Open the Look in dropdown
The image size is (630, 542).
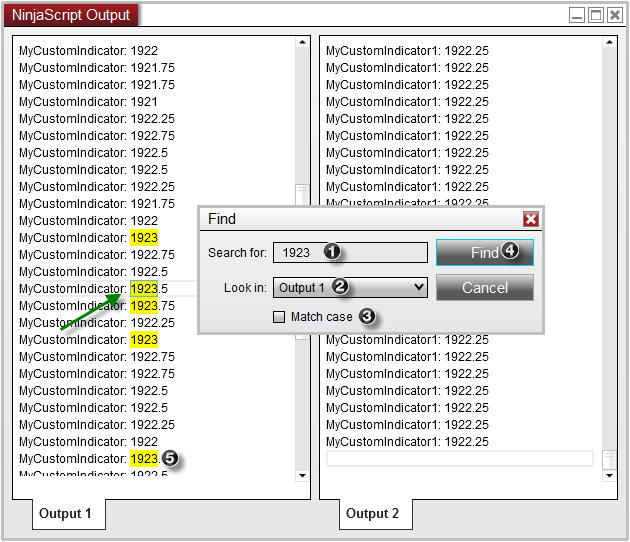point(350,288)
